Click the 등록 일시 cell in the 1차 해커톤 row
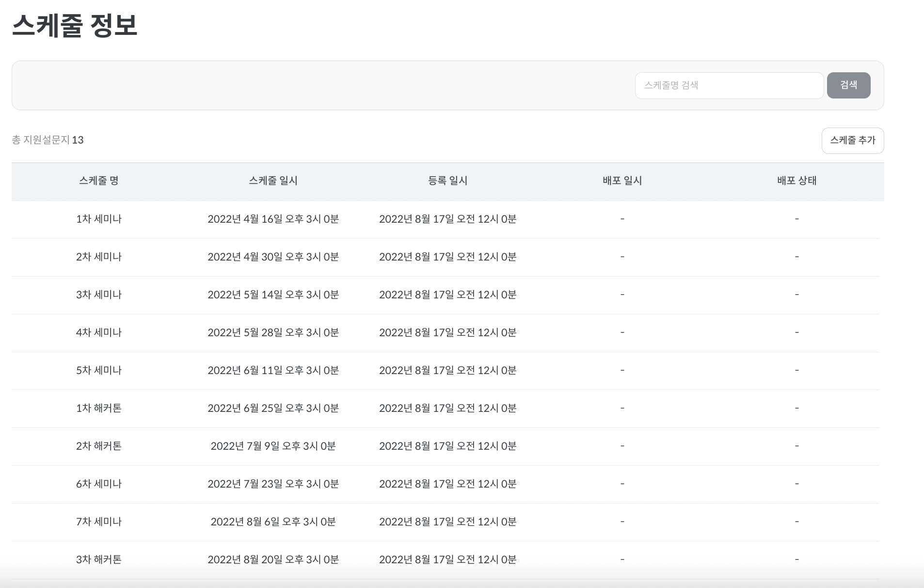924x588 pixels. (448, 408)
